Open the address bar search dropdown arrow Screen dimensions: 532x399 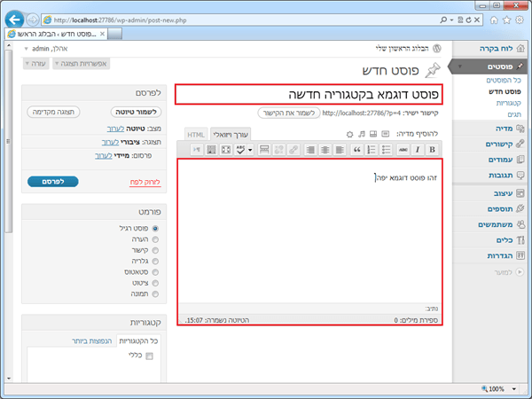pyautogui.click(x=451, y=20)
